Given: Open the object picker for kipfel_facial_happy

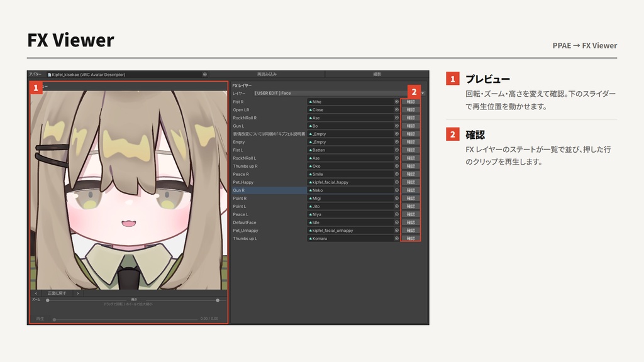Looking at the screenshot, I should (x=397, y=182).
